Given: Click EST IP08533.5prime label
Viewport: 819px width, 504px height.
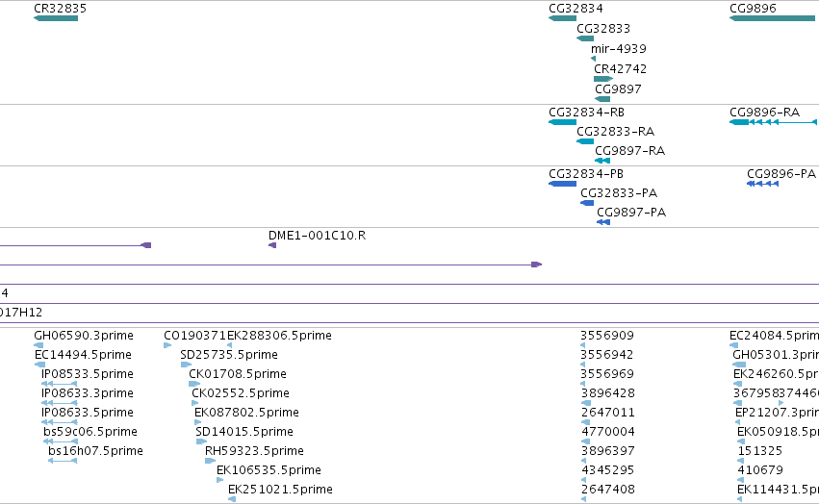Looking at the screenshot, I should 88,374.
